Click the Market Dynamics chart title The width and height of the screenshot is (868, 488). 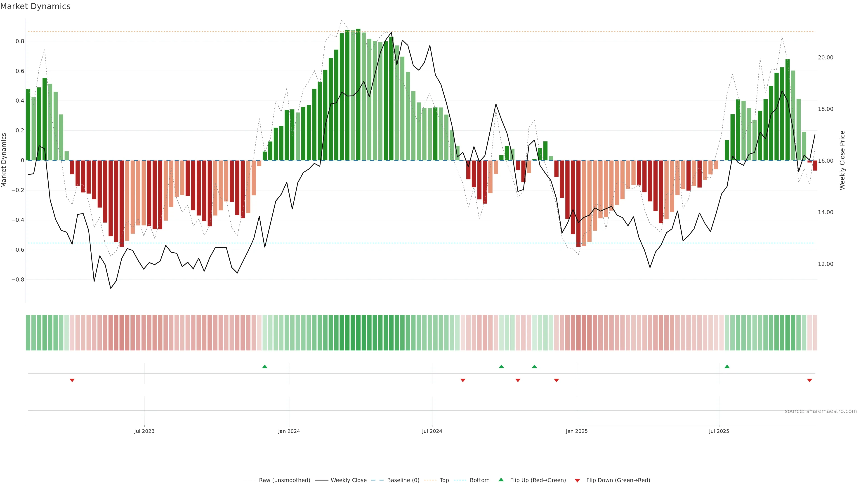pos(35,6)
